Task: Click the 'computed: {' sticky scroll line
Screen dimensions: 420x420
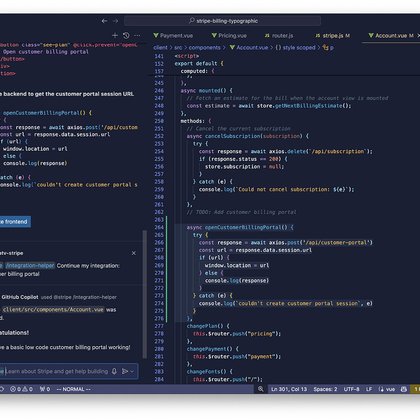Action: [x=197, y=71]
